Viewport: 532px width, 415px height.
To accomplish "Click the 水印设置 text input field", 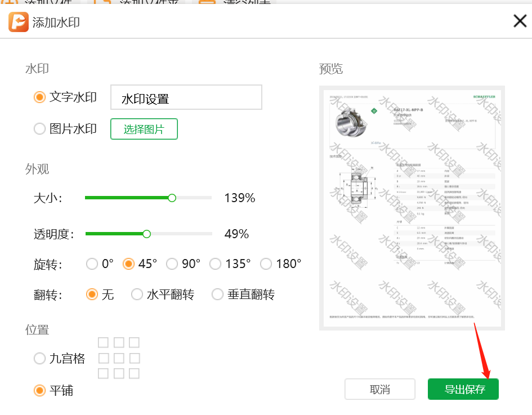I will (x=186, y=97).
